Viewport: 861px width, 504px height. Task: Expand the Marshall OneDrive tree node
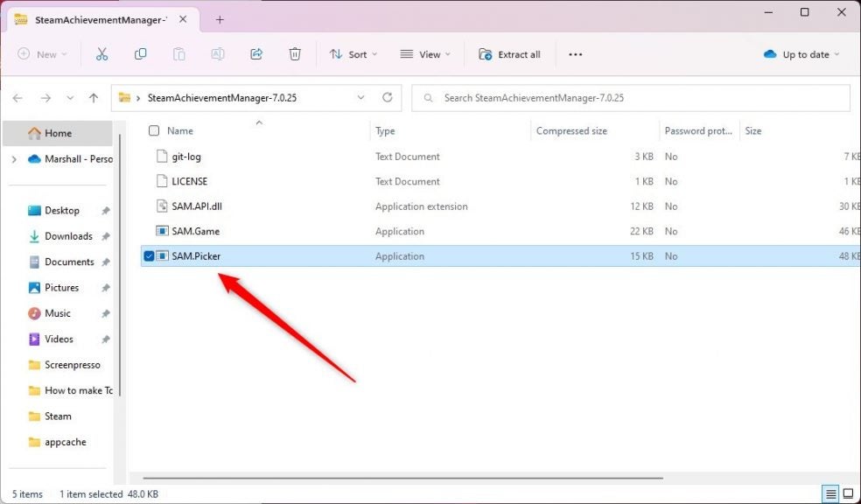click(13, 159)
